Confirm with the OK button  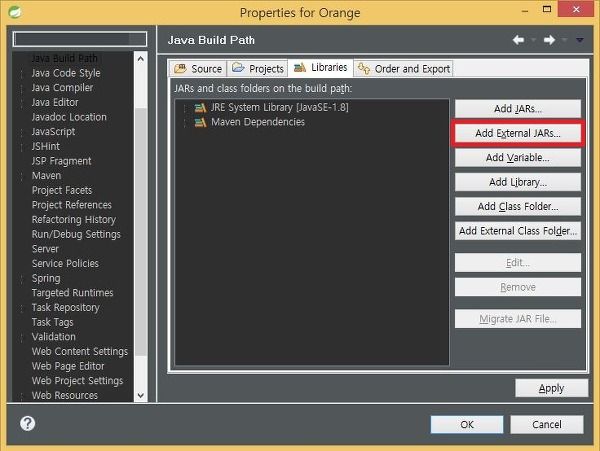[x=467, y=425]
